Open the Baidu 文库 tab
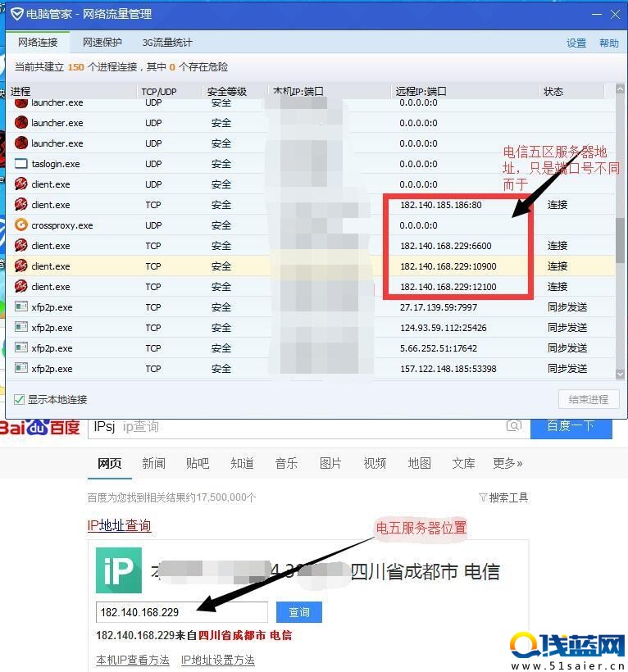The height and width of the screenshot is (672, 628). point(463,463)
